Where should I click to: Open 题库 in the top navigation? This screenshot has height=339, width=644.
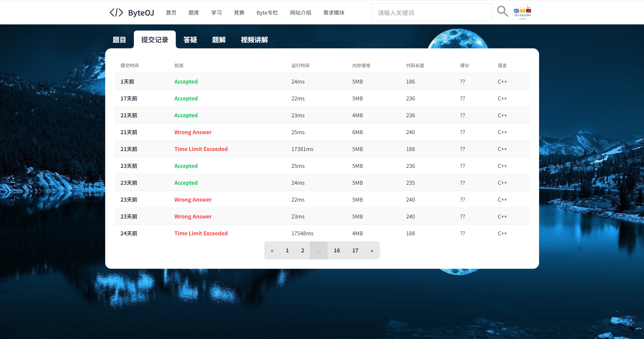[194, 13]
